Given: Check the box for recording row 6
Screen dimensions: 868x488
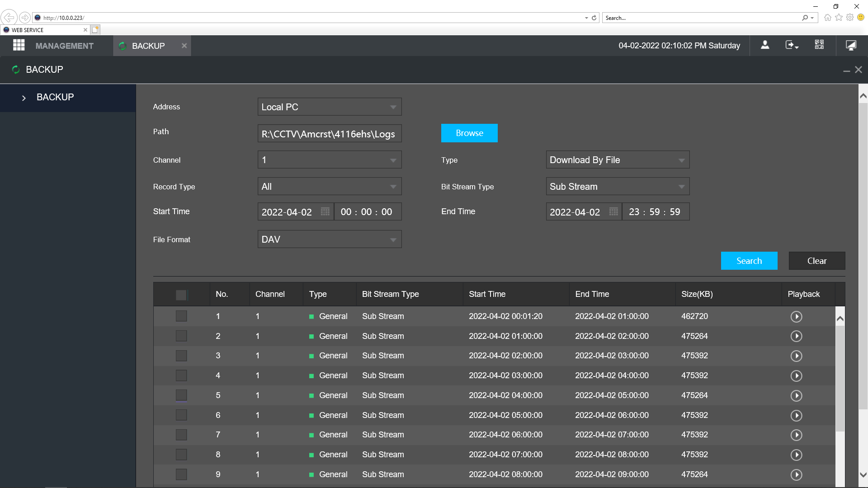Looking at the screenshot, I should pyautogui.click(x=181, y=415).
